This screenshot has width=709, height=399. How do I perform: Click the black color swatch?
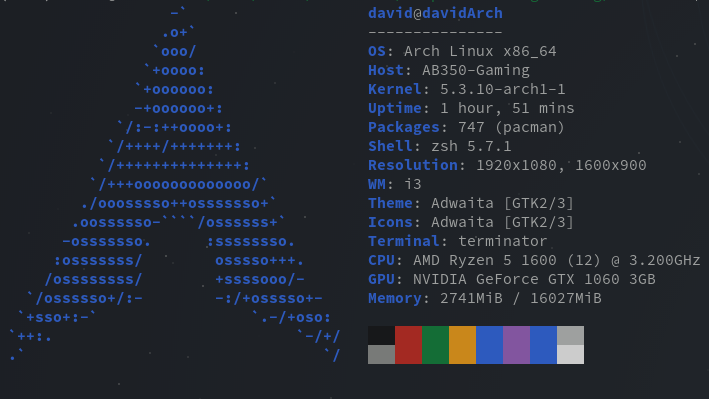pyautogui.click(x=381, y=335)
